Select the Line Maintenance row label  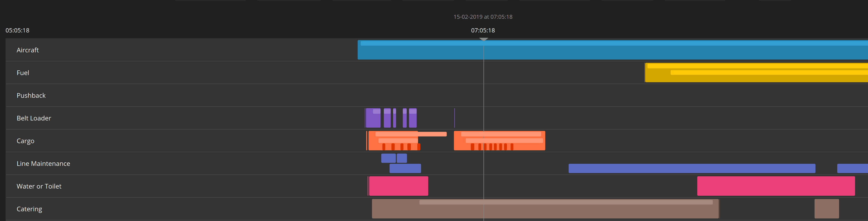(43, 163)
